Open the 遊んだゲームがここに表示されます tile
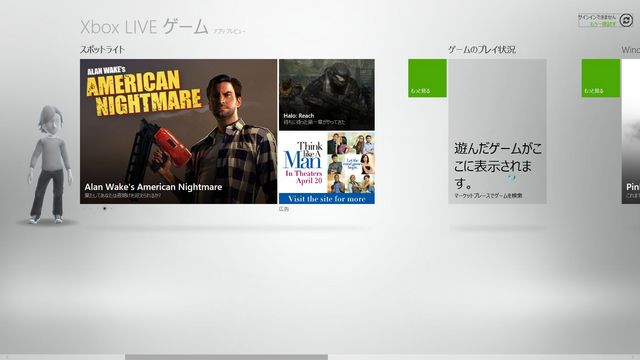This screenshot has width=640, height=360. (x=497, y=131)
